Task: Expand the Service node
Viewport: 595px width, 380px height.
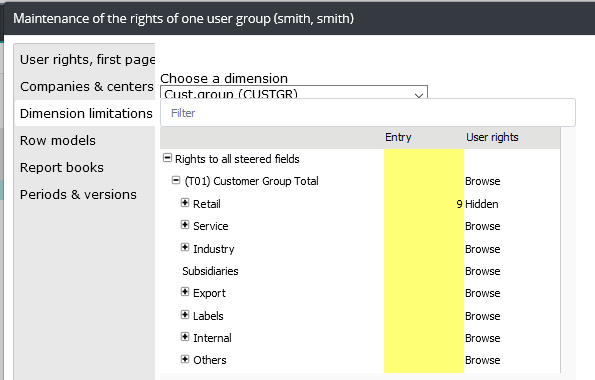Action: tap(185, 225)
